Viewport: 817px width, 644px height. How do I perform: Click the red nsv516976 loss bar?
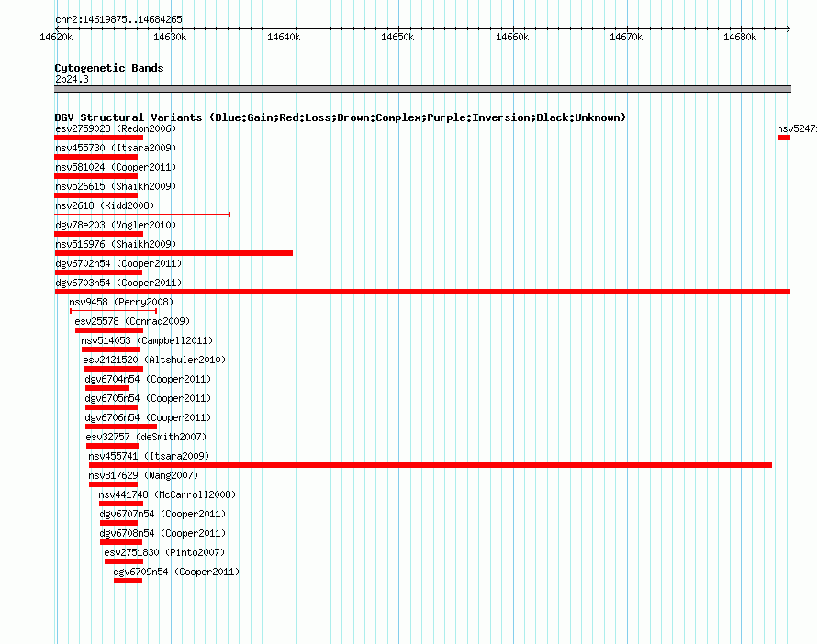pos(173,253)
